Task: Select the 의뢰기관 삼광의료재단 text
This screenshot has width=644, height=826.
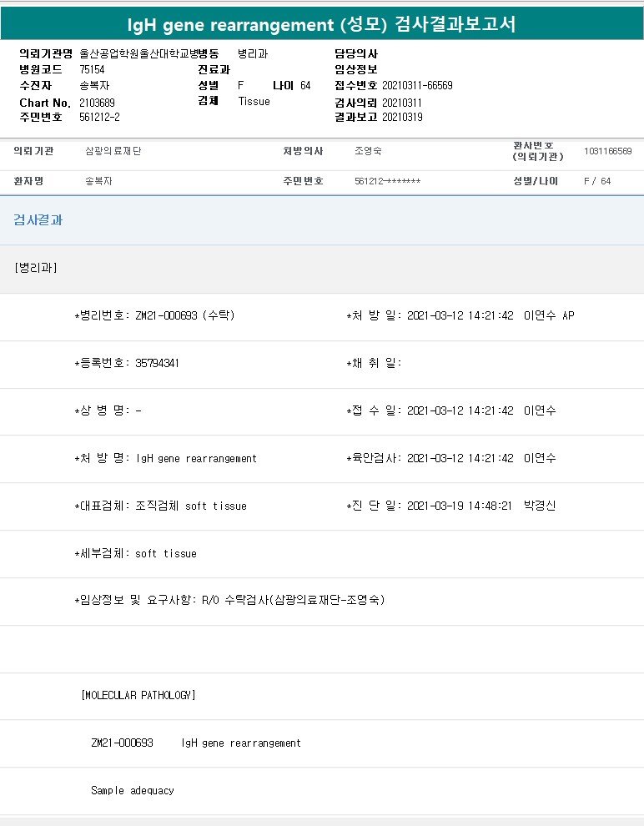Action: pos(113,151)
